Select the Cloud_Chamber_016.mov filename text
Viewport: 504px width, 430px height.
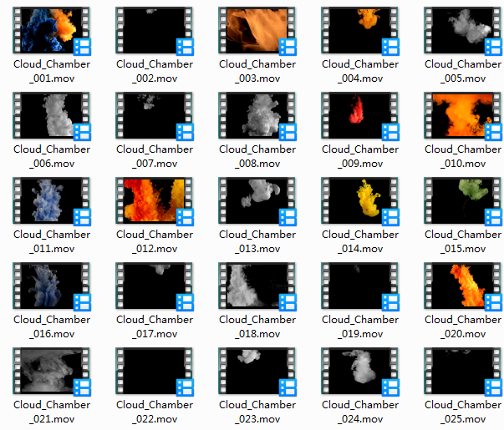tap(52, 326)
